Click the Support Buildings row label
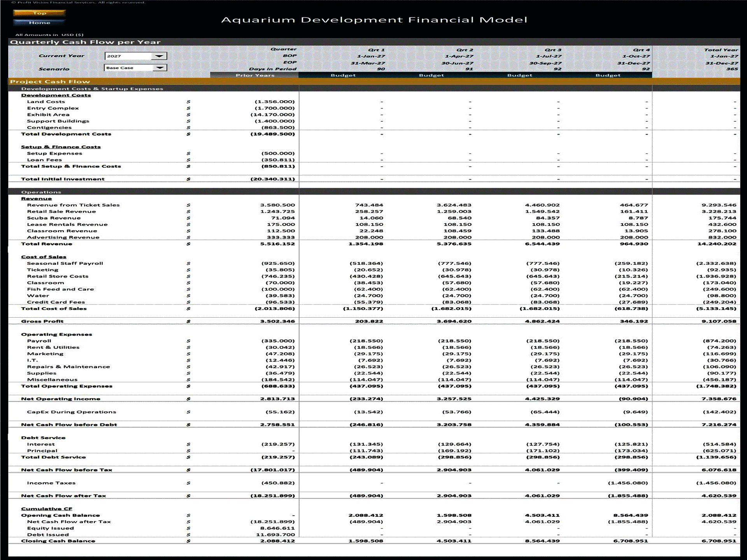This screenshot has height=560, width=747. coord(58,121)
